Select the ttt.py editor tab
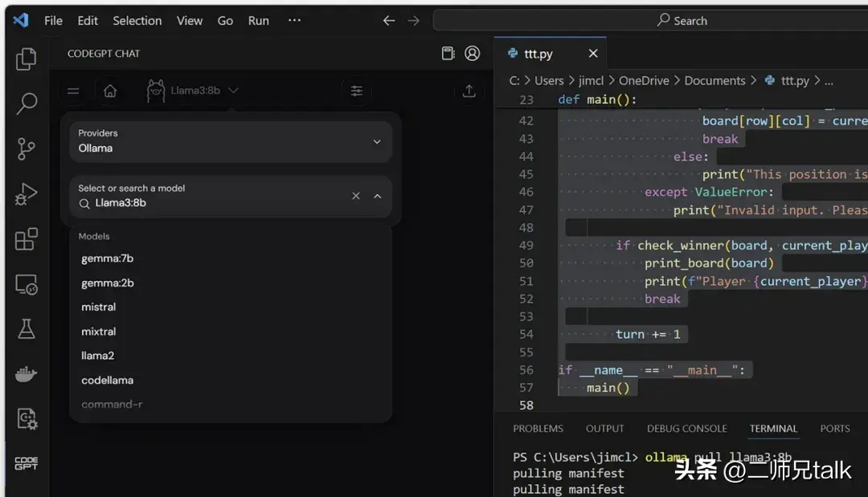This screenshot has height=497, width=868. coord(539,53)
